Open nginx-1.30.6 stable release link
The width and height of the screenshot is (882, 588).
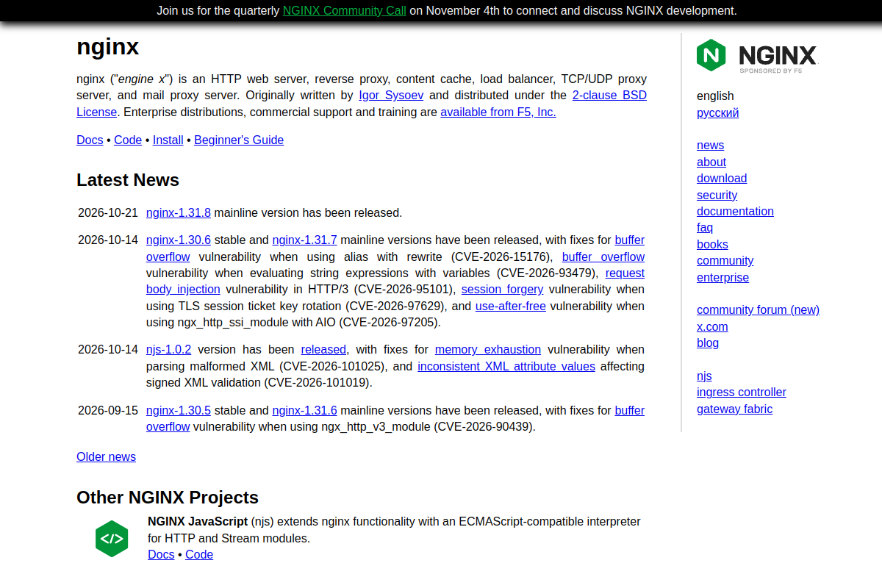(179, 240)
